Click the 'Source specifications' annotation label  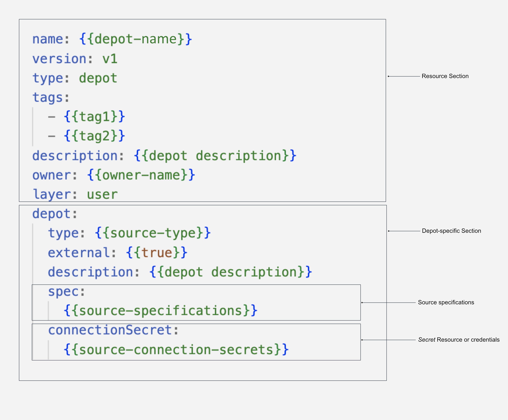[x=446, y=302]
